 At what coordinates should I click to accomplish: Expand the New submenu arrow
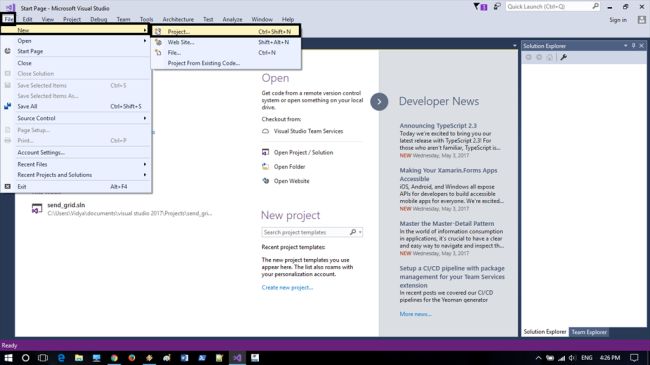(145, 30)
